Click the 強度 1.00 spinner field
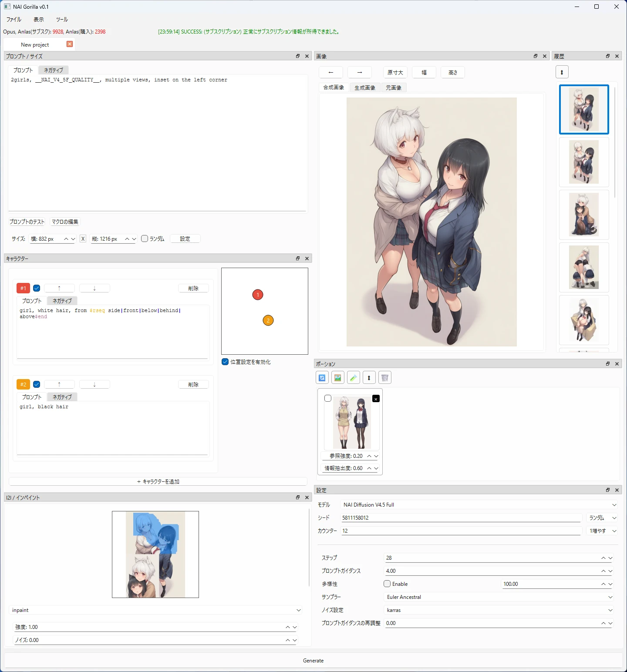The image size is (627, 672). click(156, 627)
